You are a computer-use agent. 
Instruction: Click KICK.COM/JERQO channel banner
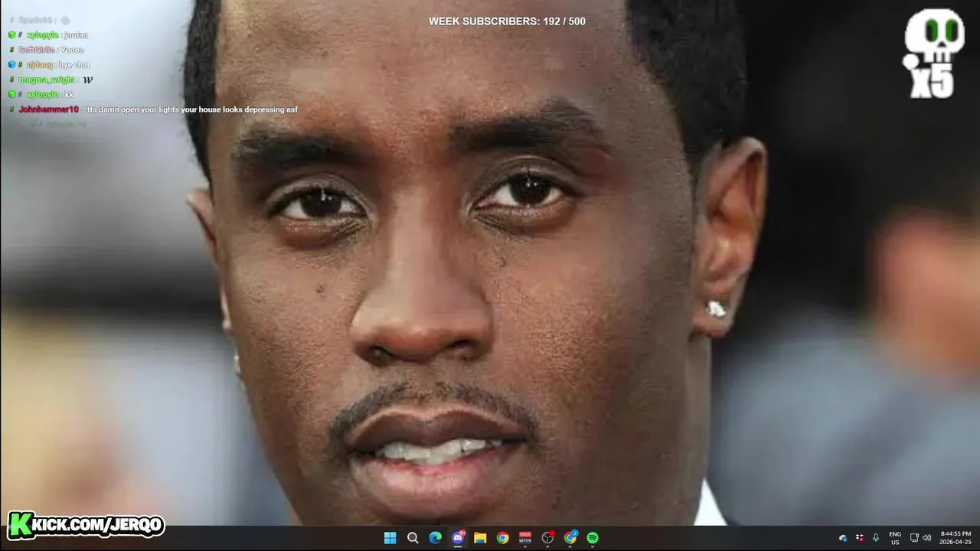[x=86, y=525]
